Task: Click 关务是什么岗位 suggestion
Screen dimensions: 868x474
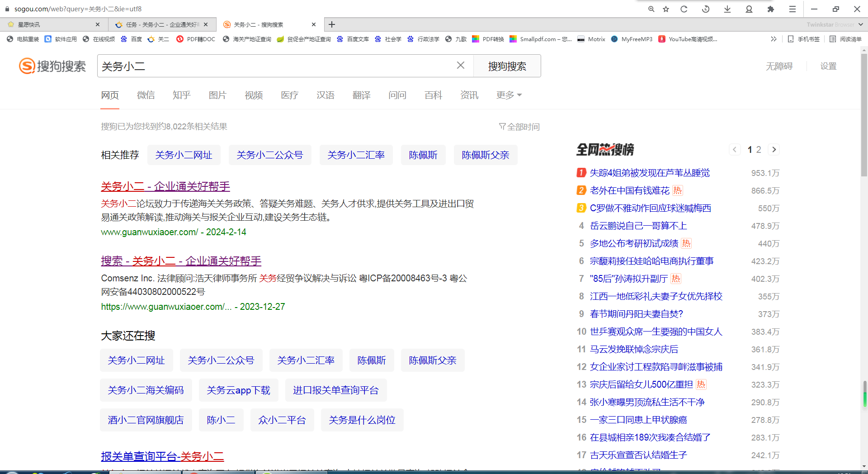Action: click(x=362, y=420)
